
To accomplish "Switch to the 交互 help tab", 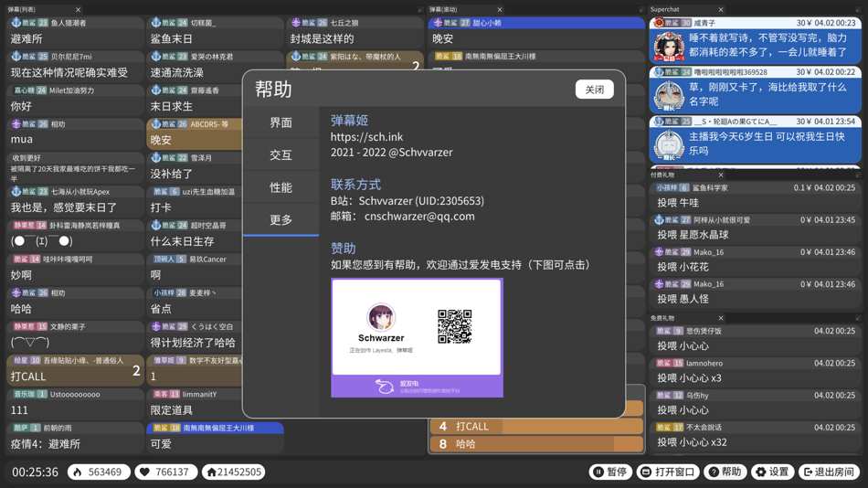I will point(281,155).
